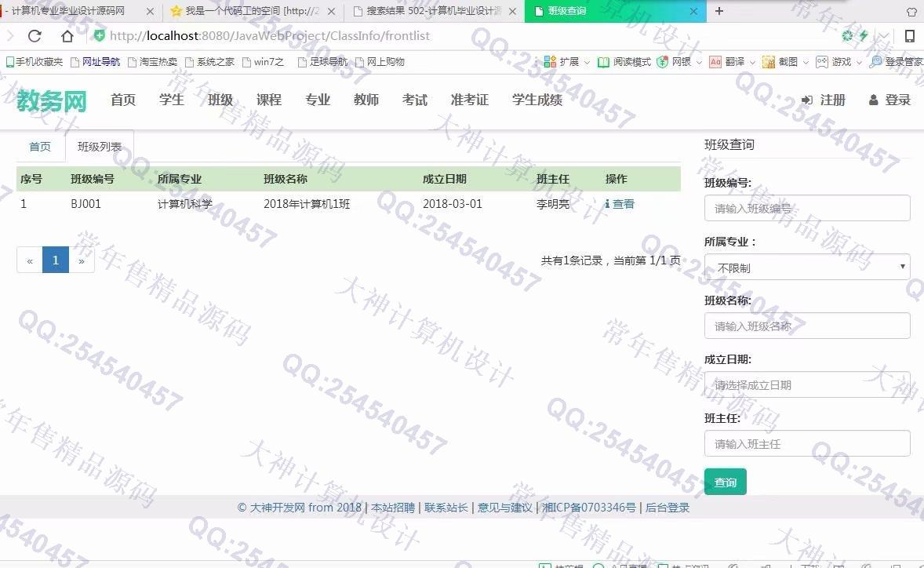Open 登录管家 login manager

[x=897, y=62]
